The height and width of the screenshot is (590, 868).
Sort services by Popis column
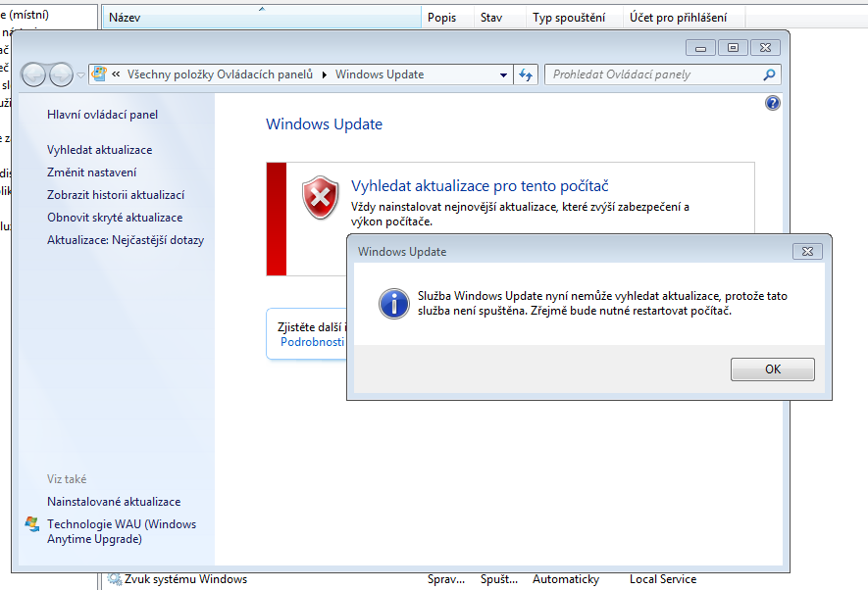[447, 17]
